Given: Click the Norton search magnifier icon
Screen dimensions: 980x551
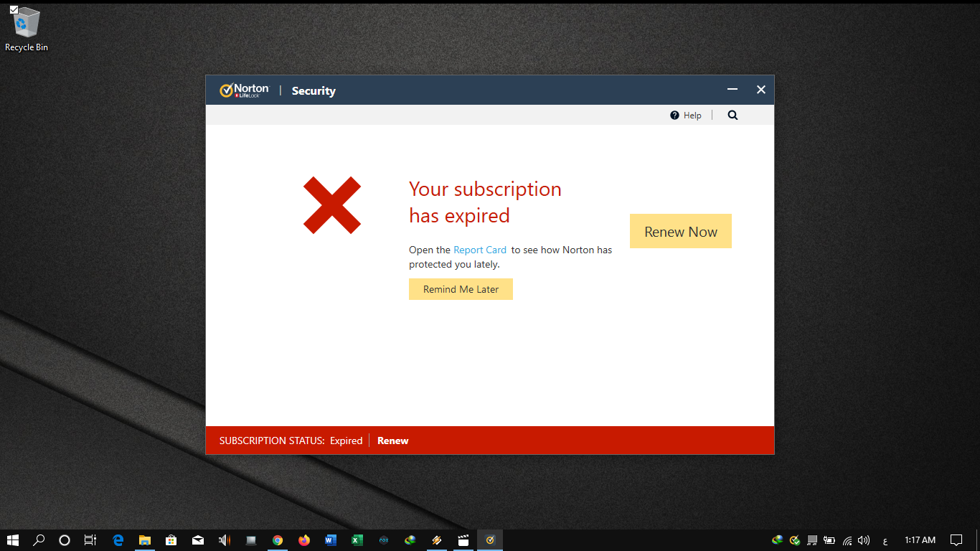Looking at the screenshot, I should (732, 115).
